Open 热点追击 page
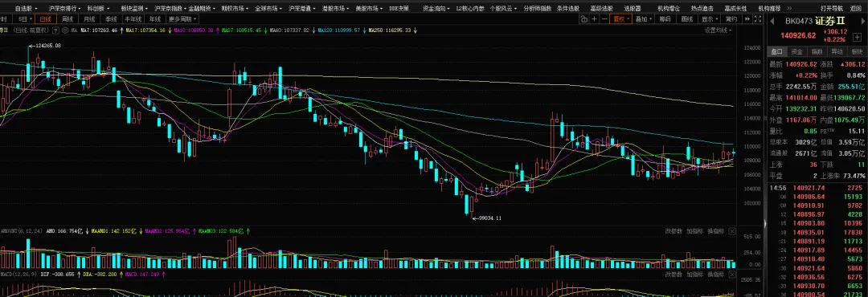The width and height of the screenshot is (868, 297). [702, 9]
